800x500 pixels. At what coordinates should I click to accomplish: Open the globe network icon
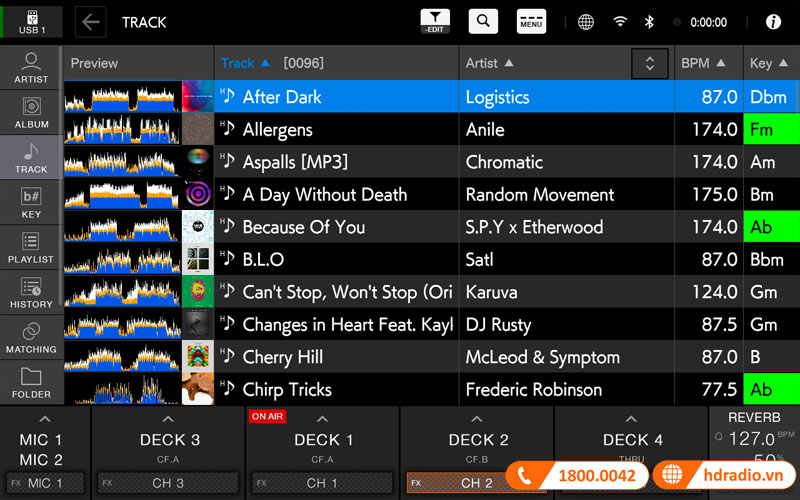tap(586, 22)
